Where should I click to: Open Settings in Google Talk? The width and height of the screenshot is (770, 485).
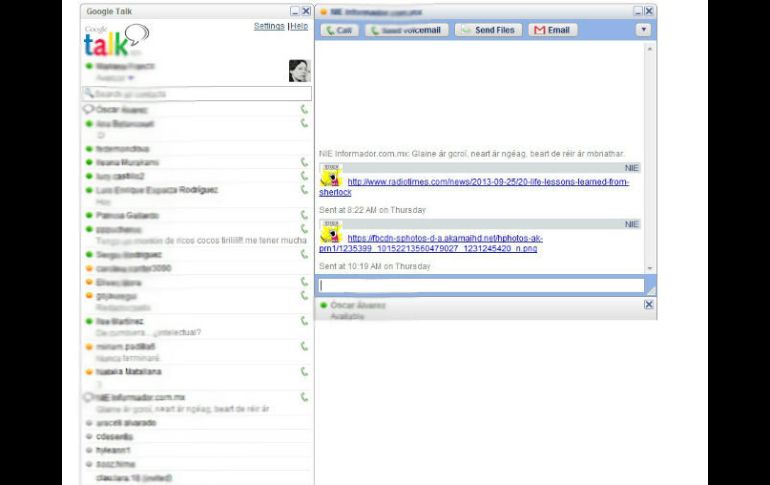(269, 26)
